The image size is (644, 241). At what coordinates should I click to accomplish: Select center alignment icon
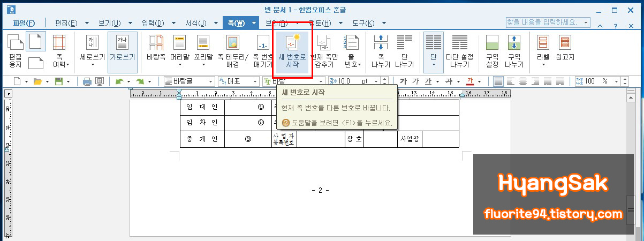(523, 81)
